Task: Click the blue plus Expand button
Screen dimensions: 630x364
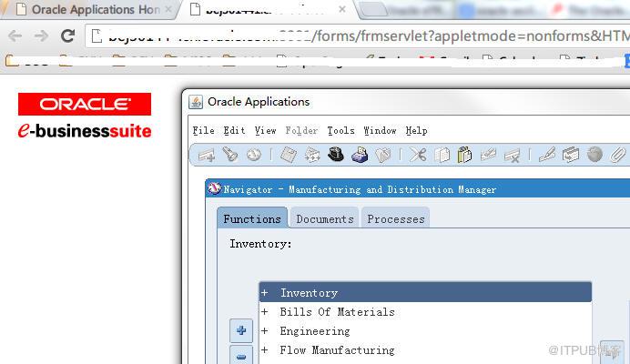Action: point(241,330)
